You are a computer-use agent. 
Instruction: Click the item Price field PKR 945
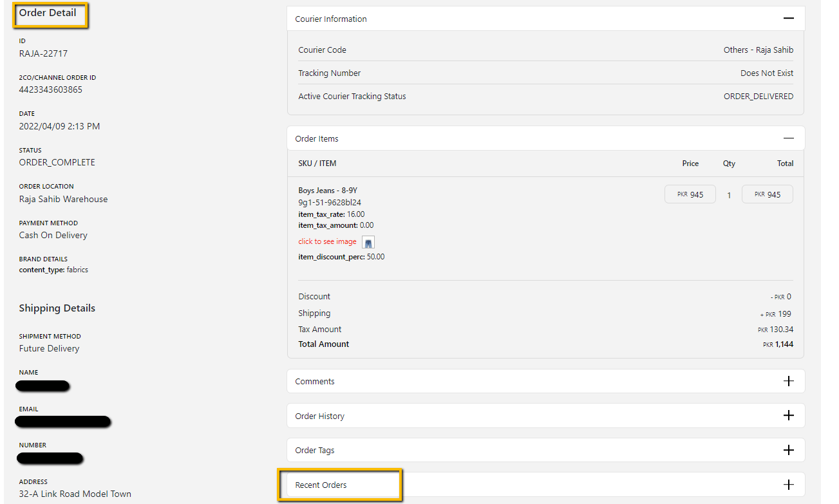click(x=690, y=194)
